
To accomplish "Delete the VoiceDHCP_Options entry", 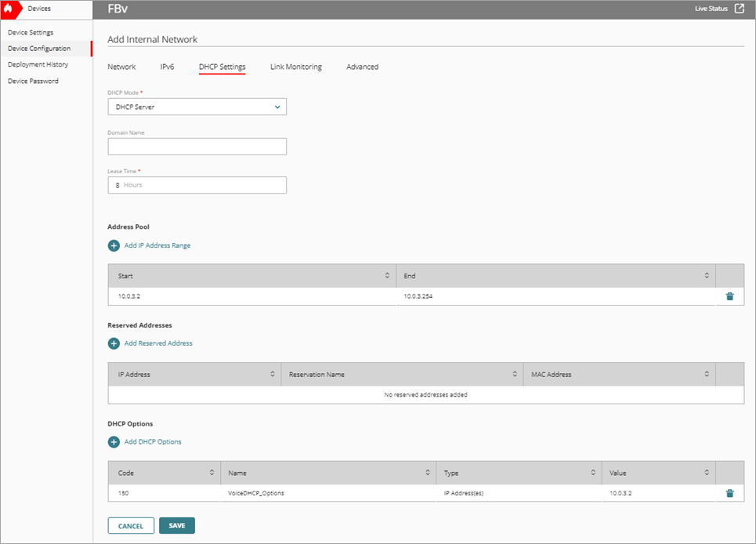I will pyautogui.click(x=729, y=492).
